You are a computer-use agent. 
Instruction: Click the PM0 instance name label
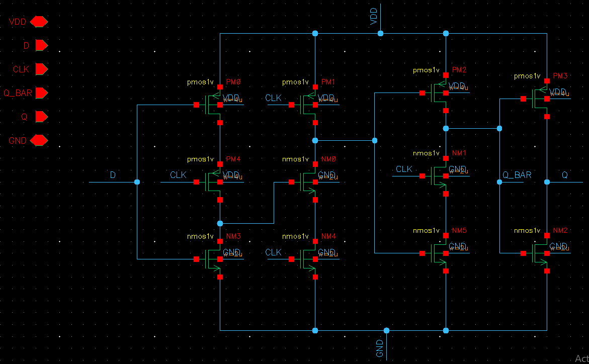pos(233,82)
